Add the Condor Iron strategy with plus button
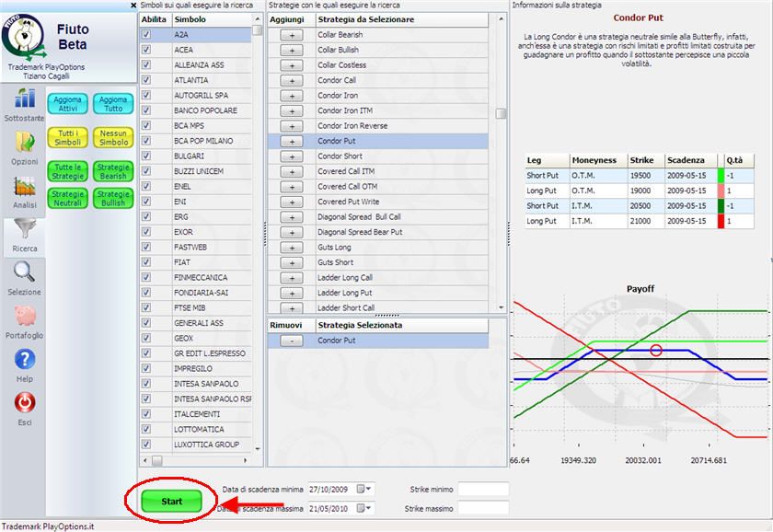This screenshot has height=532, width=773. coord(291,96)
